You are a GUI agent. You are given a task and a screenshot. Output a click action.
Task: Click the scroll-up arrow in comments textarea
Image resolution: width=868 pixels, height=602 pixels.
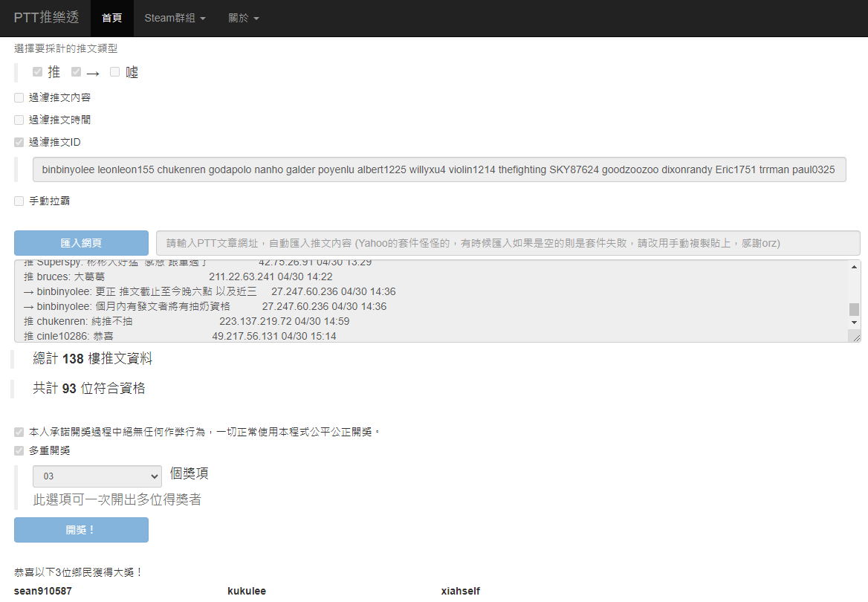pos(854,267)
